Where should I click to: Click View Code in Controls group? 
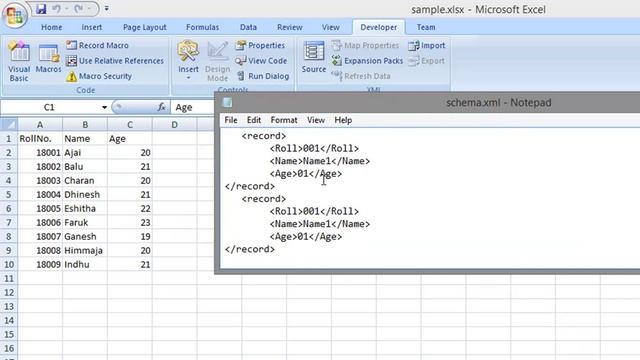point(261,61)
